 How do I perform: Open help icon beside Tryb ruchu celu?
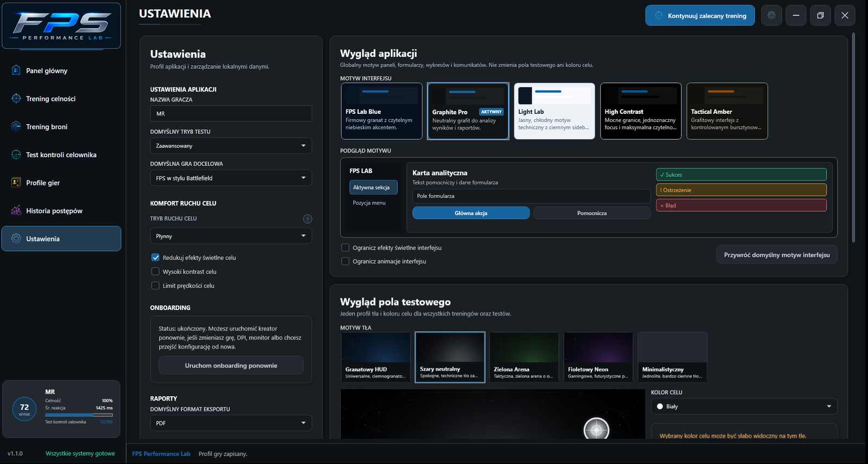click(x=308, y=219)
